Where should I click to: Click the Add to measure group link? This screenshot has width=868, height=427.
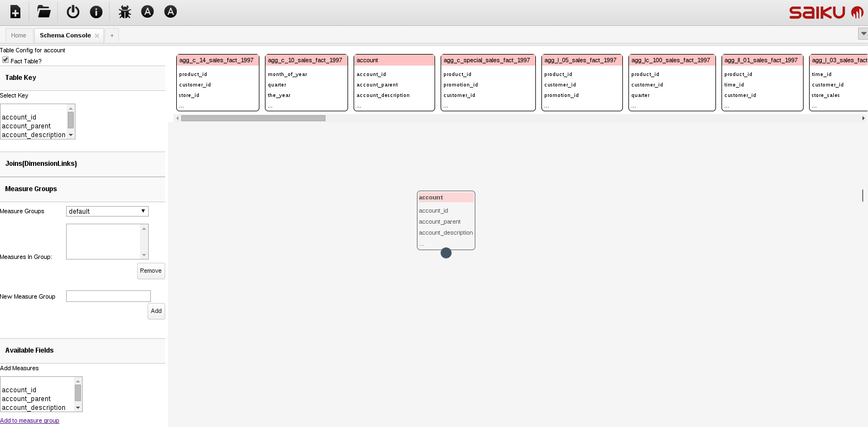tap(30, 420)
